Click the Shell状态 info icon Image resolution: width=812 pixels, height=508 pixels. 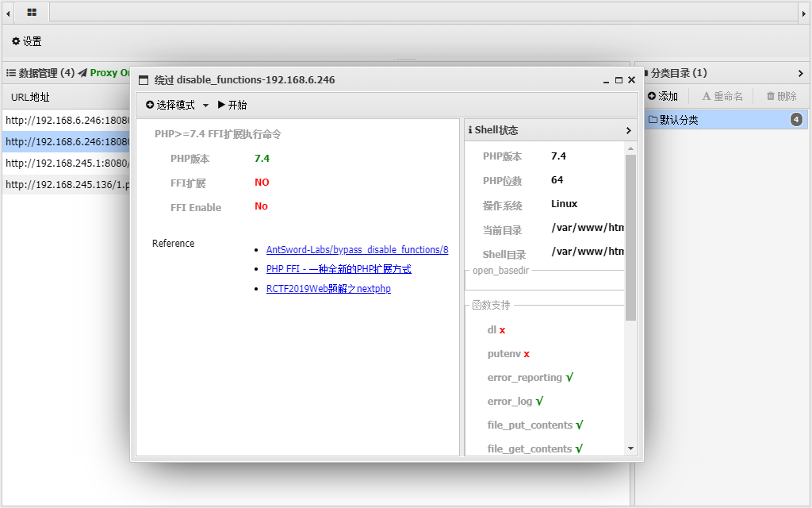tap(470, 130)
